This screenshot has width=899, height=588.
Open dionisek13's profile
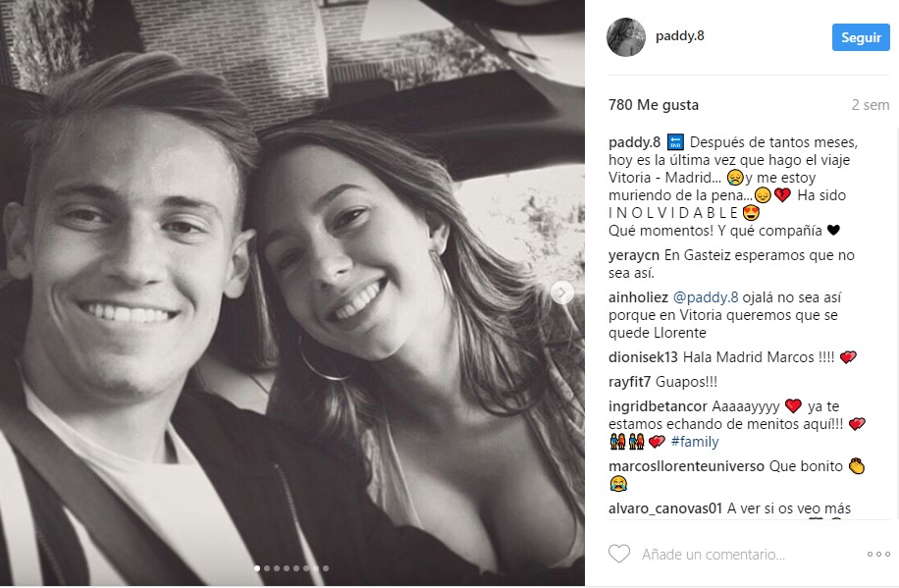[x=644, y=357]
